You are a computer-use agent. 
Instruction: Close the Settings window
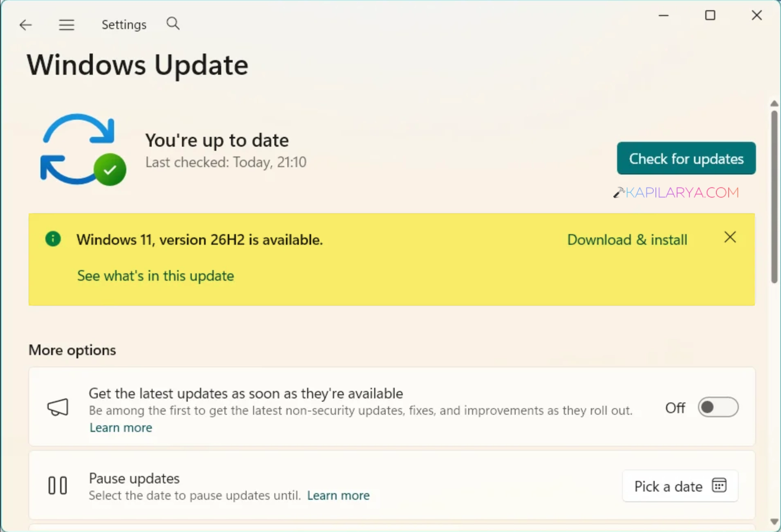(x=757, y=16)
